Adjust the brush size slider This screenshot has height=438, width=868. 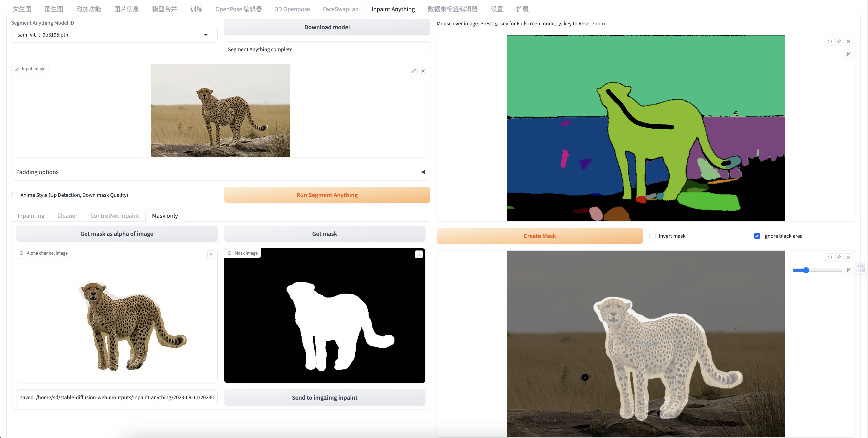point(806,270)
